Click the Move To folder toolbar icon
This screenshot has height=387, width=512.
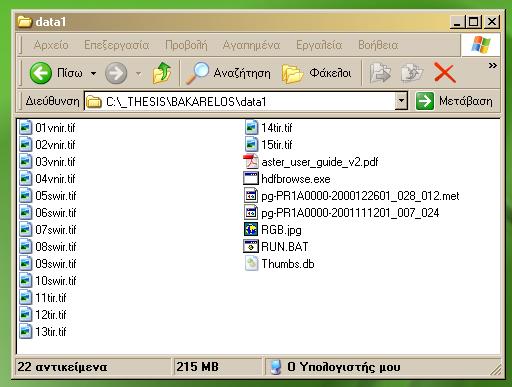pos(380,73)
